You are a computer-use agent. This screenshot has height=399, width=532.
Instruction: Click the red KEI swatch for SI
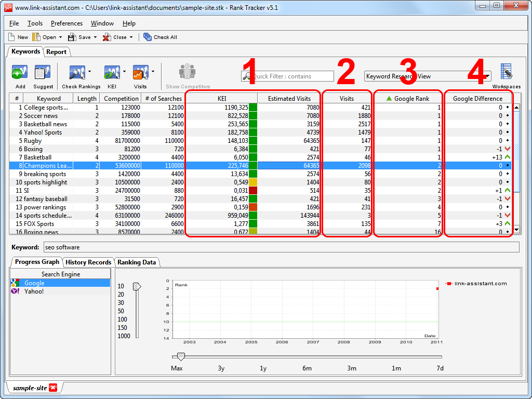point(253,190)
